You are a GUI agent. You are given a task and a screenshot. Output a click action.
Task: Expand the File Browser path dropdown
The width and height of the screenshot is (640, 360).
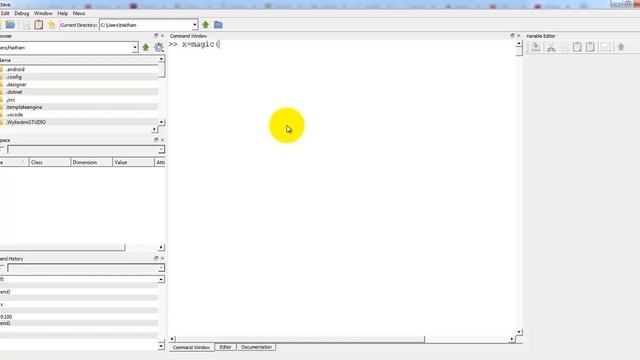(x=135, y=48)
